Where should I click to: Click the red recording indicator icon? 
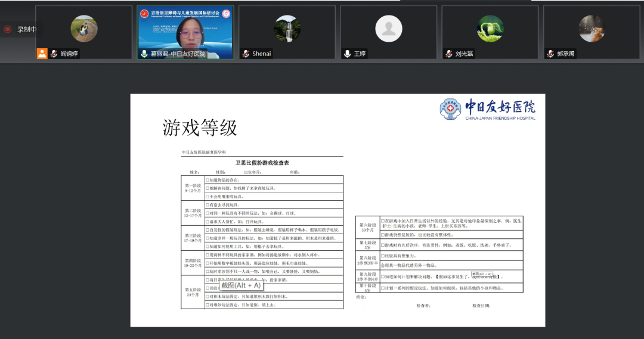click(8, 29)
